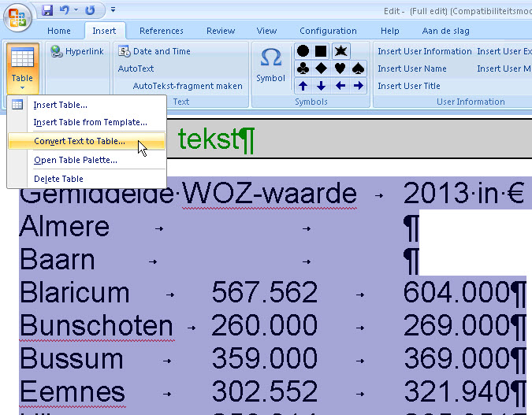Click AutoTekst-fragment maken
The width and height of the screenshot is (532, 415).
tap(188, 86)
